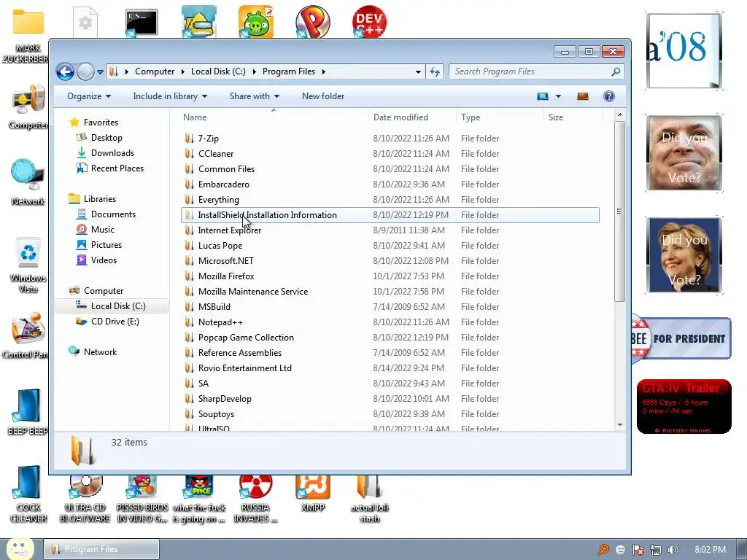Open the XMPP desktop icon
The width and height of the screenshot is (747, 560).
(x=313, y=494)
